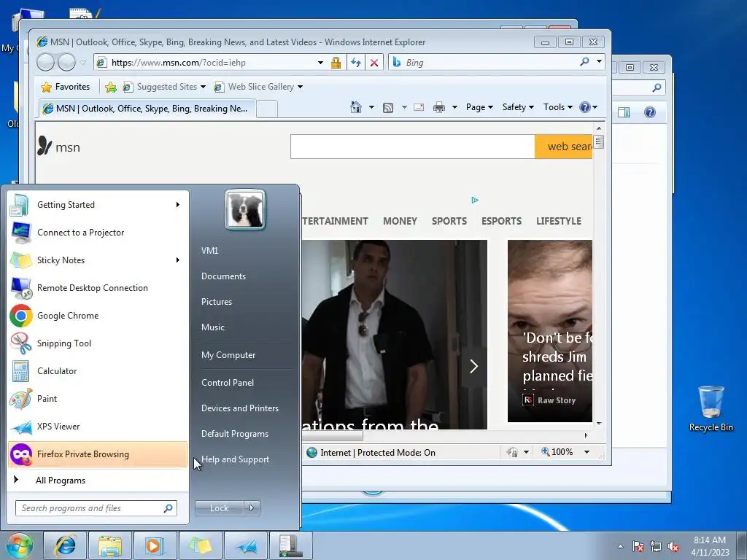Open the Favorites button
This screenshot has height=560, width=747.
pos(65,87)
